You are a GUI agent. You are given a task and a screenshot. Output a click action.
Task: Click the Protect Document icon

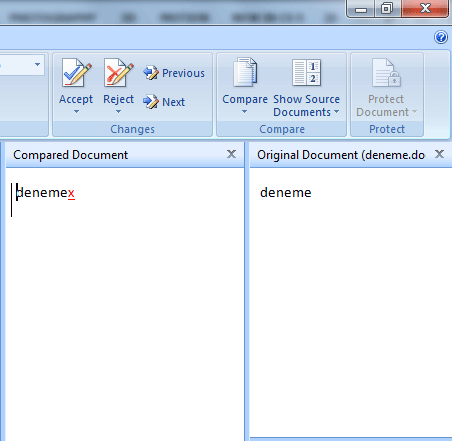pos(386,73)
